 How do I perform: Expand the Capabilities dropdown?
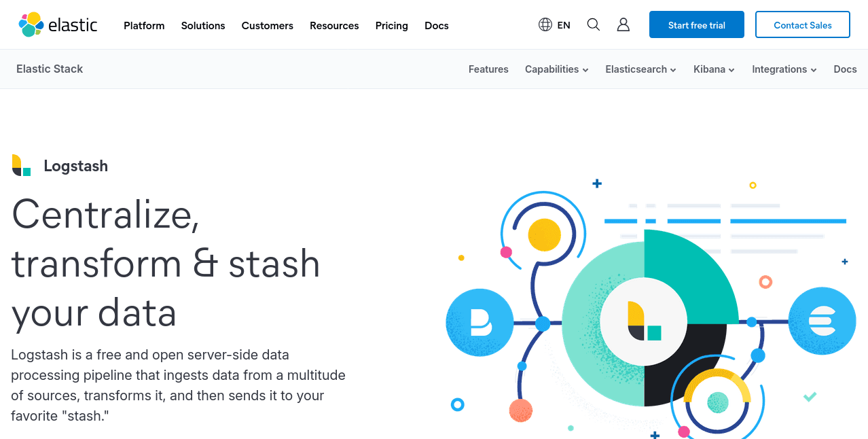click(556, 69)
